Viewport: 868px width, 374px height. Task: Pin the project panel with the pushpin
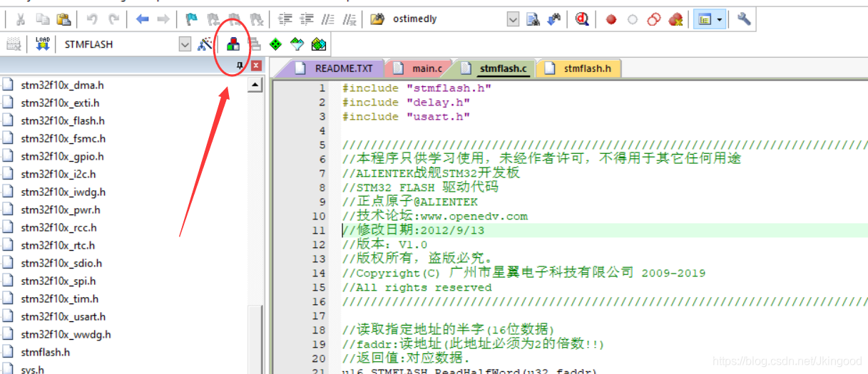240,66
